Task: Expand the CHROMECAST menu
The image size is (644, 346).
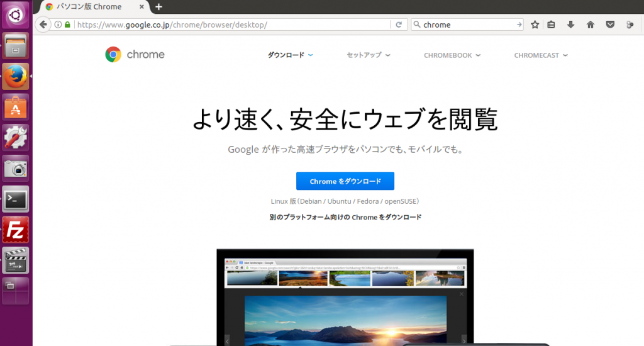Action: (541, 55)
